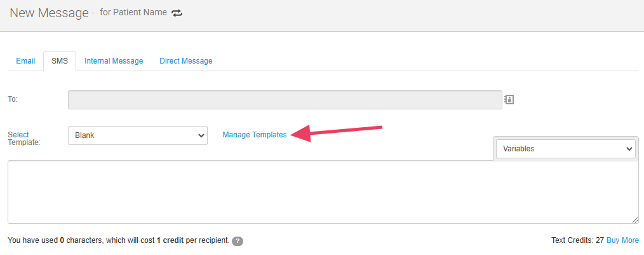Screen dimensions: 644x255
Task: Select the SMS tab
Action: (x=60, y=61)
